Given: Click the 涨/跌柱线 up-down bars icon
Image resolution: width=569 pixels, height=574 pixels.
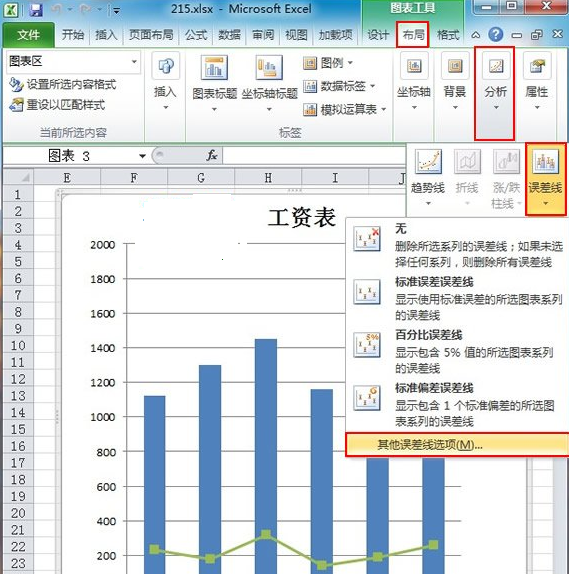Looking at the screenshot, I should point(506,161).
